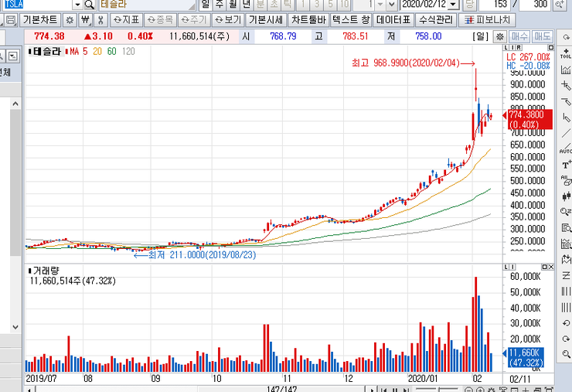
Task: Select the TOOL crosshair icon in right toolbar
Action: point(566,53)
